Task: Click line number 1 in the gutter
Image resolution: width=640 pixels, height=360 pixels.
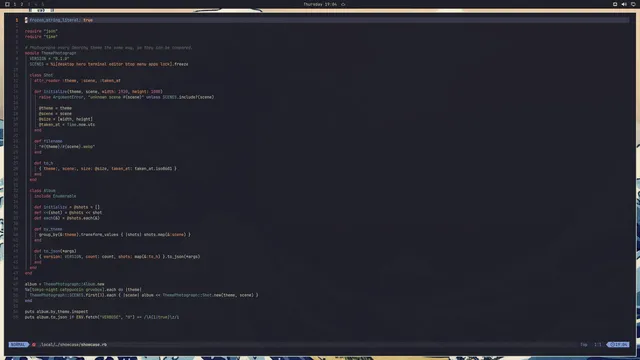Action: coord(17,20)
